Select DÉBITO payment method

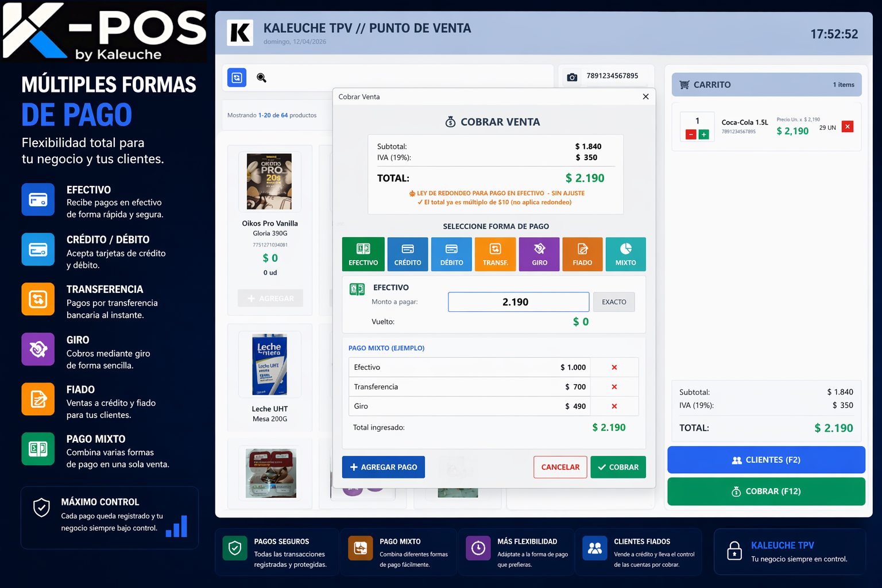tap(451, 254)
